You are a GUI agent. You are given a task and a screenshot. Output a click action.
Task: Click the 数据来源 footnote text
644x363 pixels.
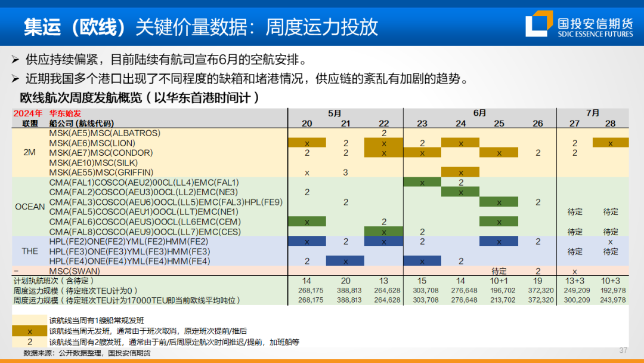click(86, 353)
